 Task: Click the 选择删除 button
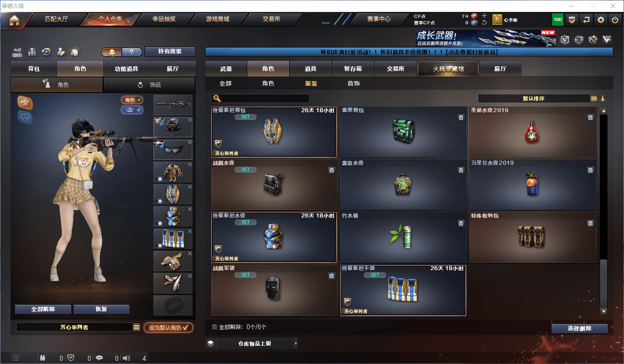point(580,328)
